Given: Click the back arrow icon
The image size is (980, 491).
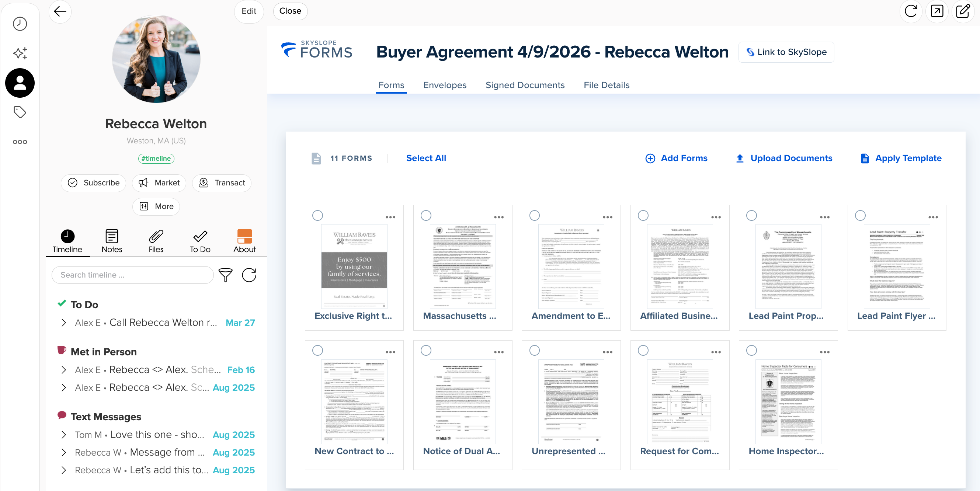Looking at the screenshot, I should 60,11.
